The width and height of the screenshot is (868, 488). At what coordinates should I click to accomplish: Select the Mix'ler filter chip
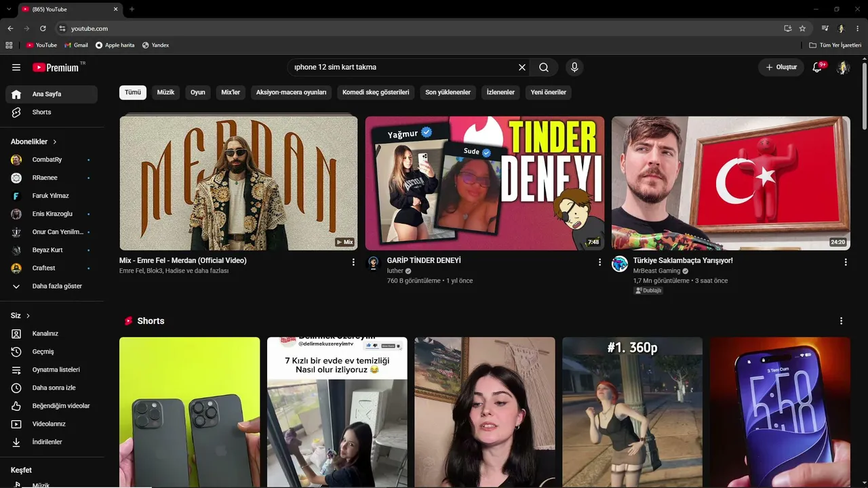click(x=231, y=92)
